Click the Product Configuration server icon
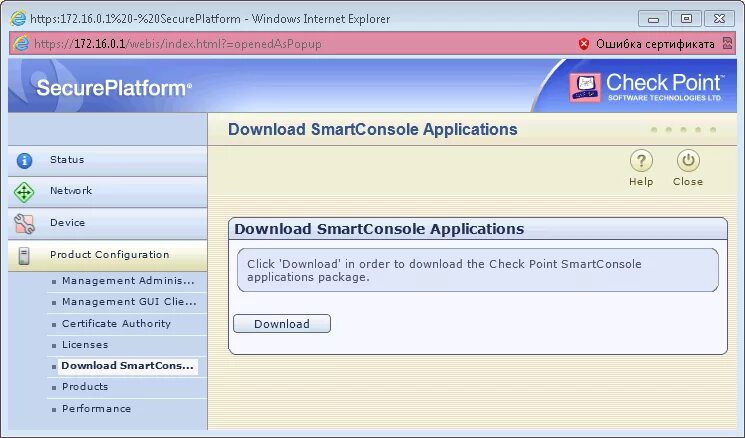This screenshot has width=745, height=438. pos(24,256)
